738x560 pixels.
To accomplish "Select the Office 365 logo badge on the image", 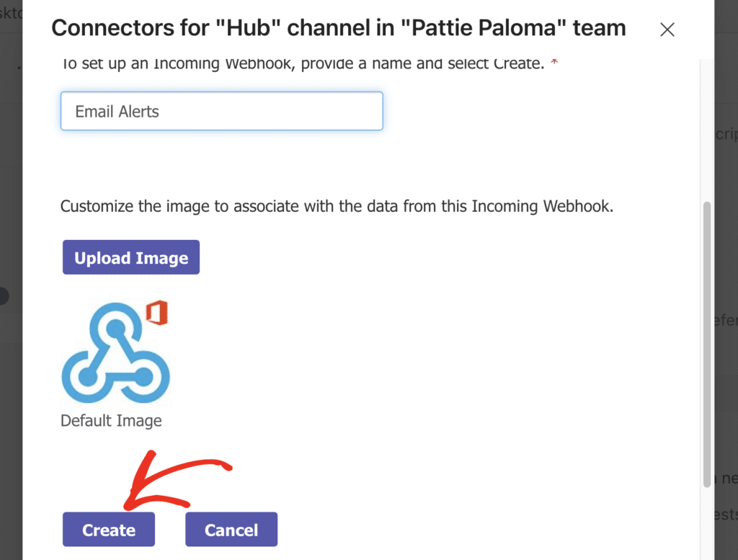I will (156, 313).
